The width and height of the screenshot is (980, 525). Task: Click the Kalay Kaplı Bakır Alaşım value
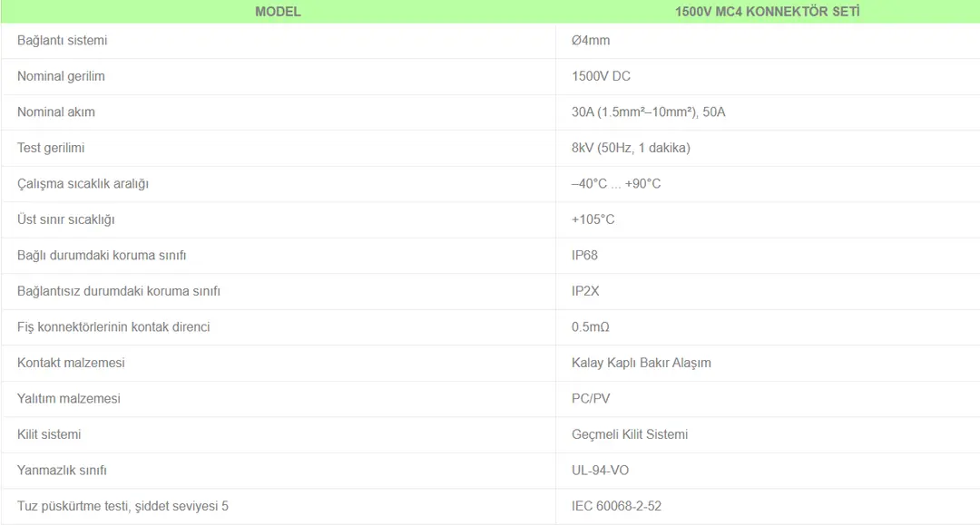[642, 363]
